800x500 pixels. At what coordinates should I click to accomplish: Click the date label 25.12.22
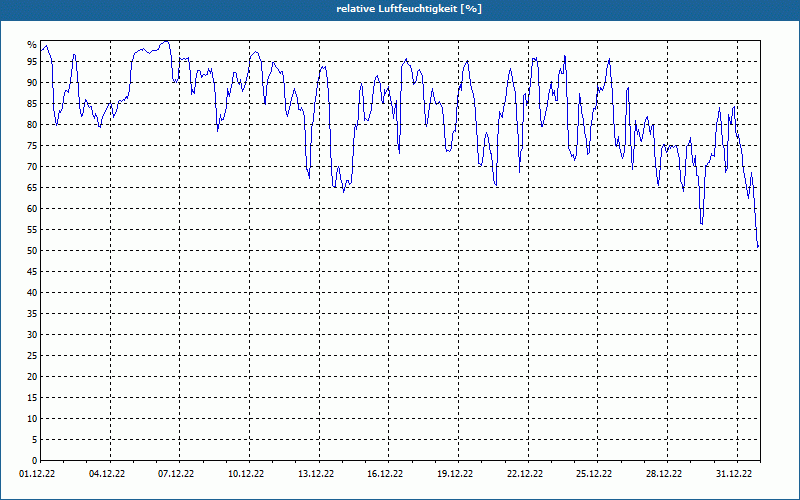[x=594, y=473]
